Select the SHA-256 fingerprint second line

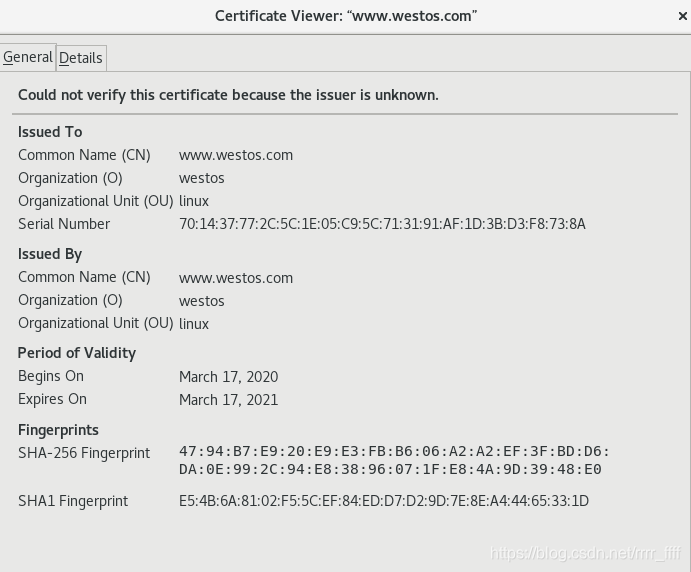390,469
